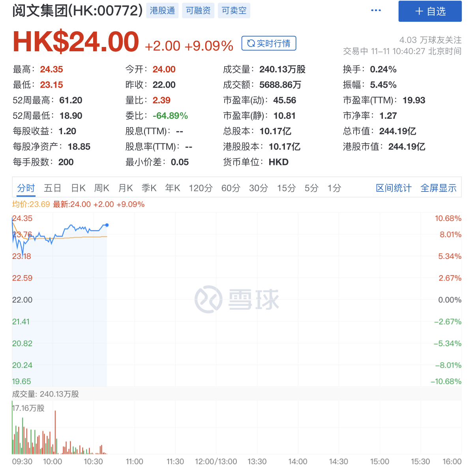Click the latest price dot on chart
474x476 pixels.
107,225
